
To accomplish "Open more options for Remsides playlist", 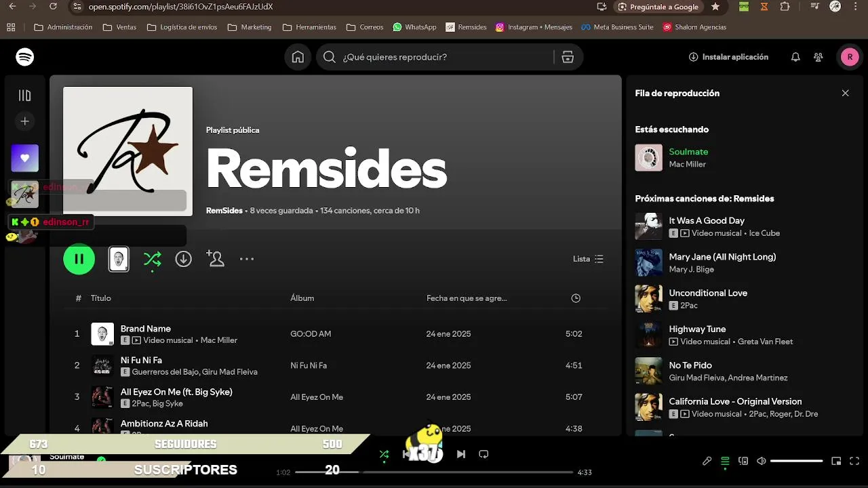I will point(247,259).
